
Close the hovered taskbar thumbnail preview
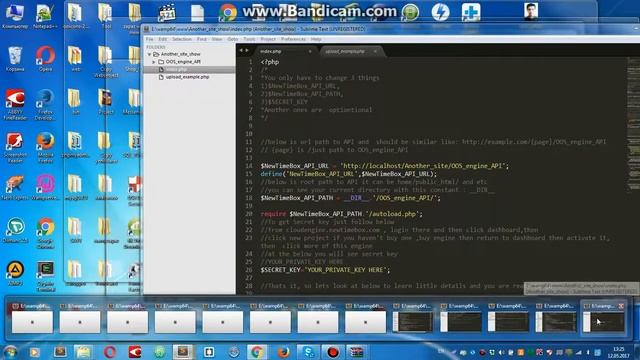pos(621,306)
